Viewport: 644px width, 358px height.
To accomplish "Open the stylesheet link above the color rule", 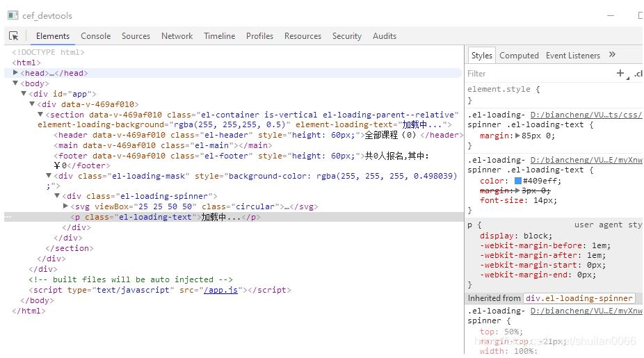I will (586, 160).
